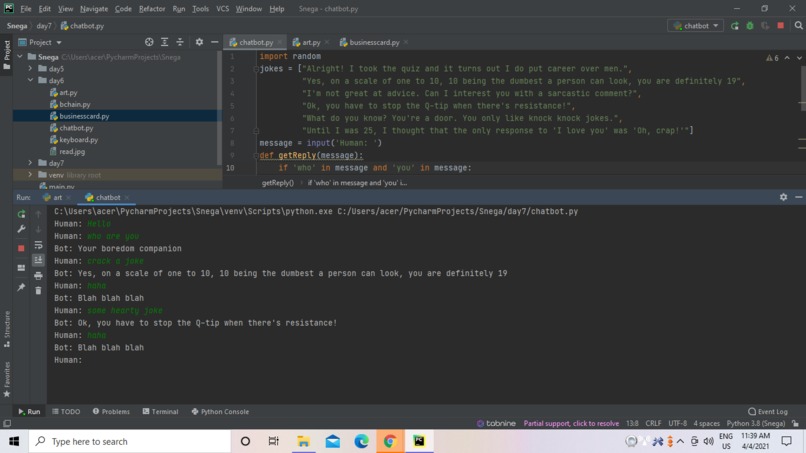Stop the running chatbot process in Run panel
This screenshot has height=453, width=806.
21,248
